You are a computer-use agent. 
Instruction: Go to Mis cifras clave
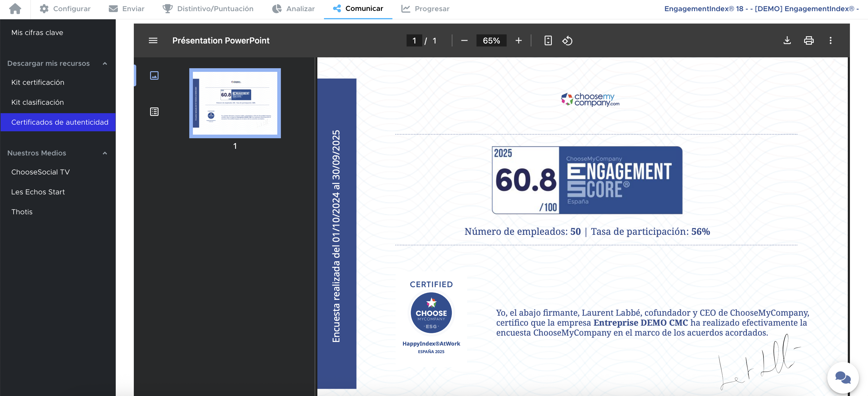[37, 32]
